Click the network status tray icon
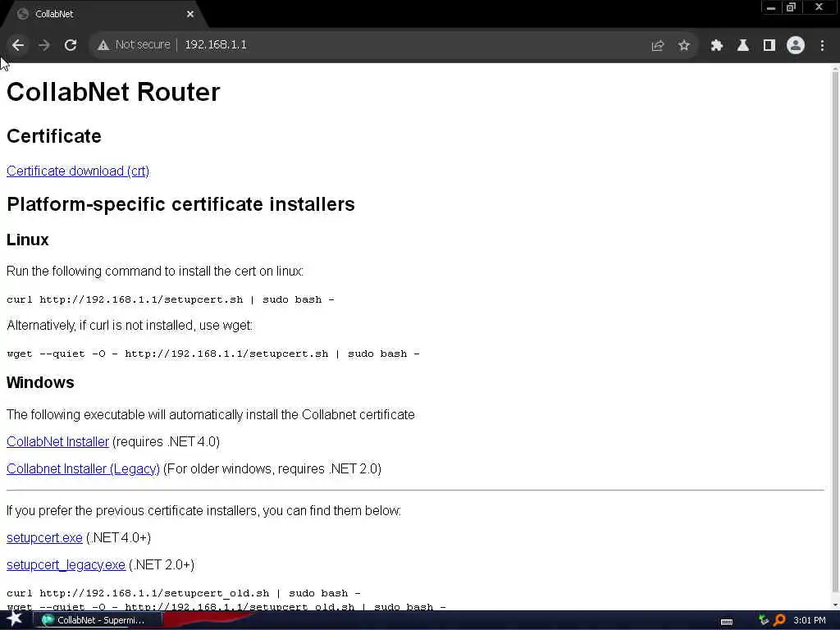This screenshot has width=840, height=630. pyautogui.click(x=764, y=620)
